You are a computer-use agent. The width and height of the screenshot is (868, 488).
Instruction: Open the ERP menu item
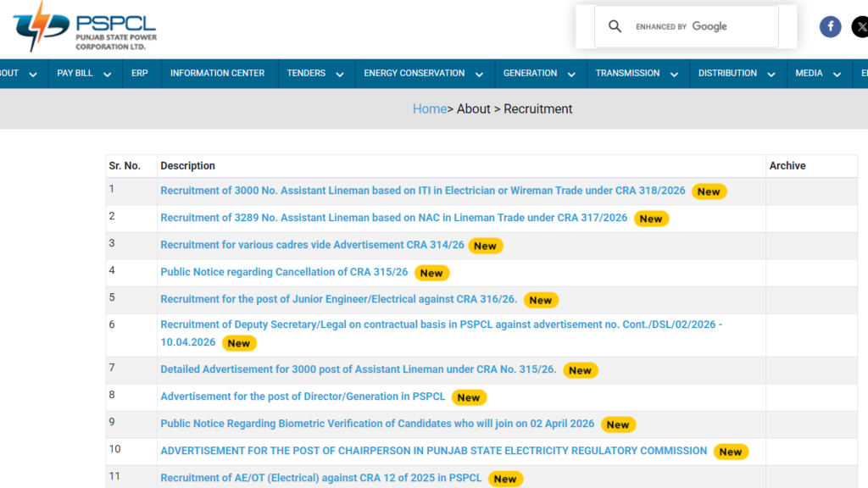[140, 73]
